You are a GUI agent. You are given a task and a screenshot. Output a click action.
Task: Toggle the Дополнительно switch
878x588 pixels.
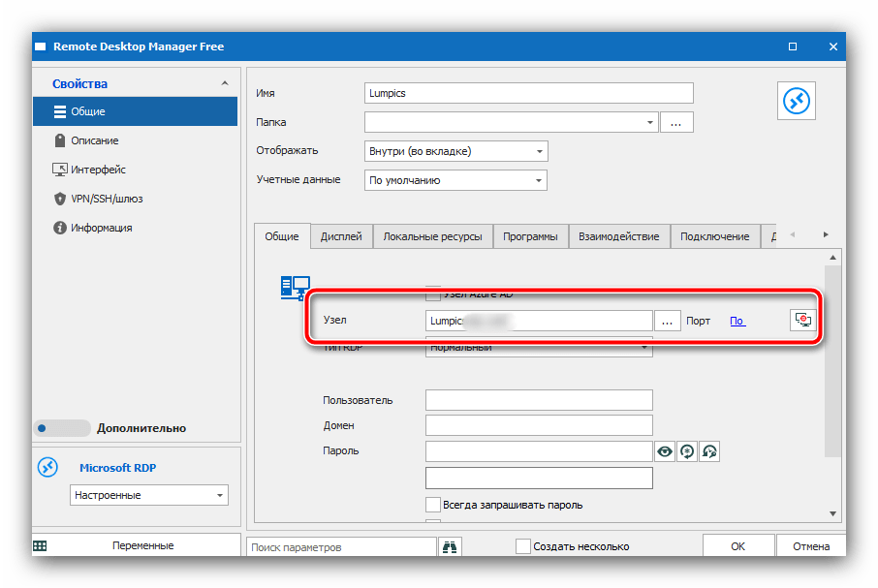pos(61,427)
